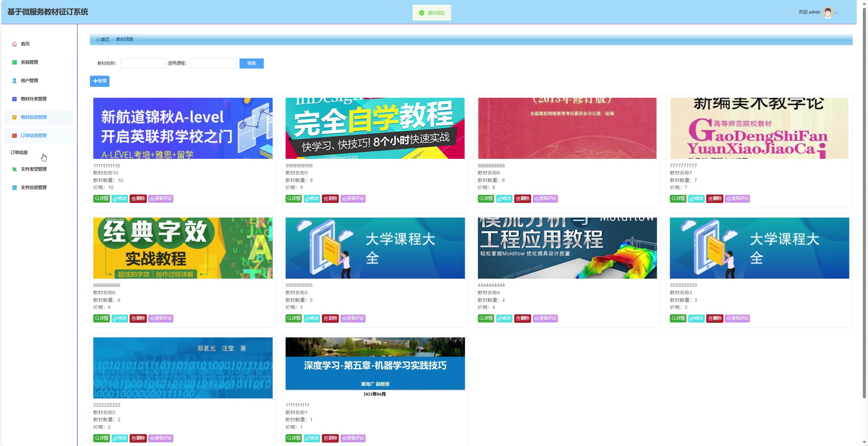
Task: Click the 教材分类管理 grid icon
Action: point(14,99)
